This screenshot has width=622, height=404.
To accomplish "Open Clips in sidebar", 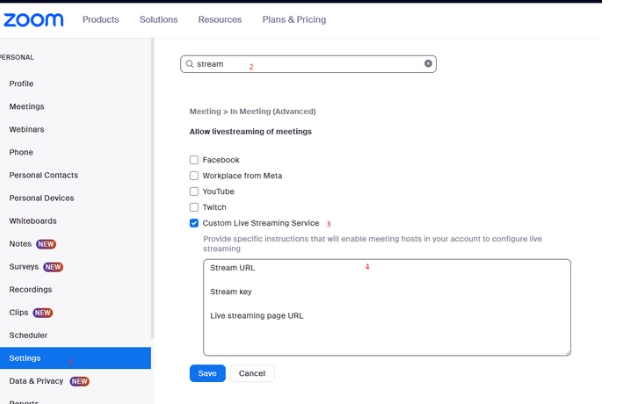I will coord(19,313).
